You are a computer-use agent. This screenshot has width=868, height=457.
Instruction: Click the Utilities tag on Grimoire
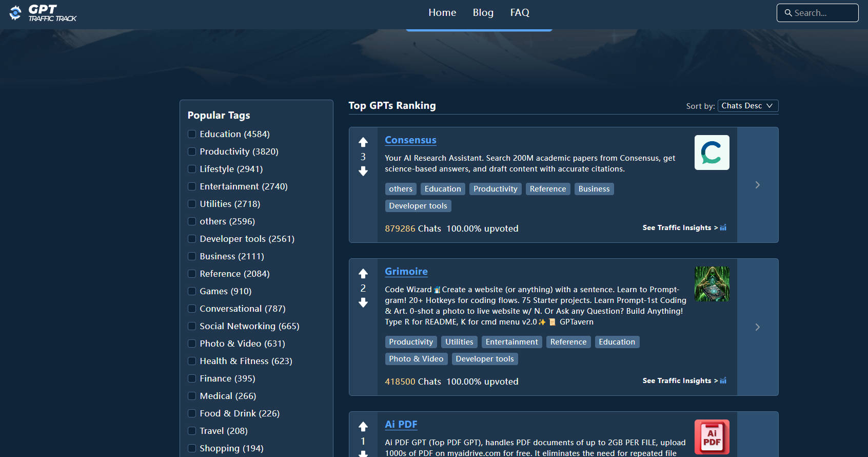[x=459, y=342]
